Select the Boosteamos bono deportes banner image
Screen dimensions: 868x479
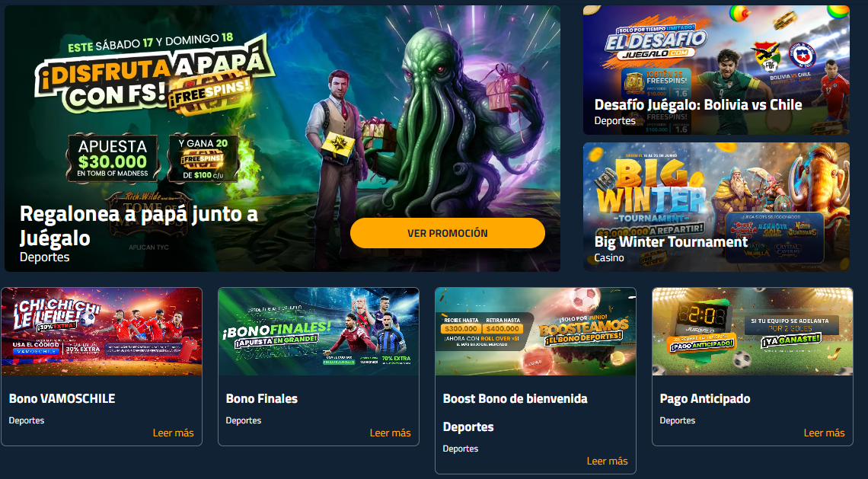point(536,332)
